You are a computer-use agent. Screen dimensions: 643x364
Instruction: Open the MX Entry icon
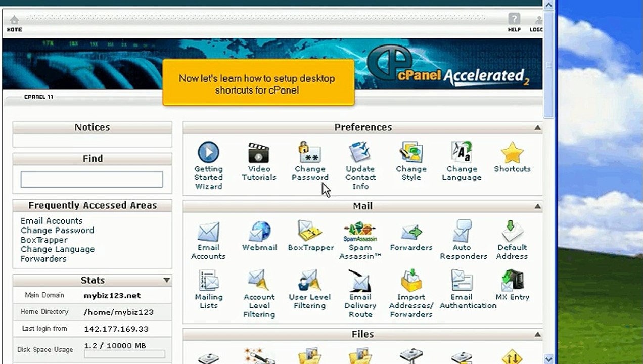(x=512, y=281)
